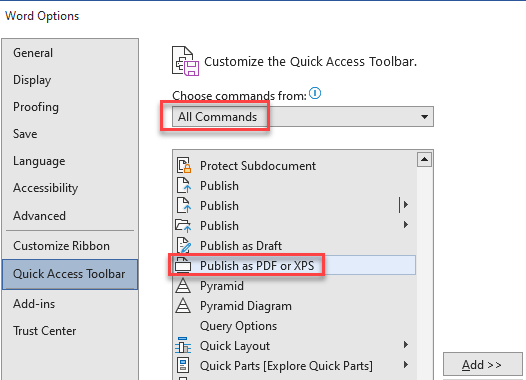
Task: Click the Pyramid Diagram icon
Action: [x=183, y=305]
